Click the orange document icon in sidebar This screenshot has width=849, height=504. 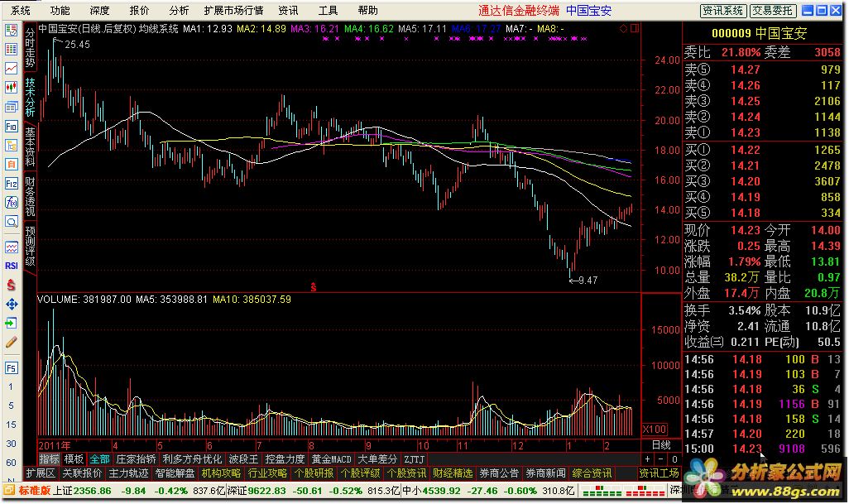12,164
